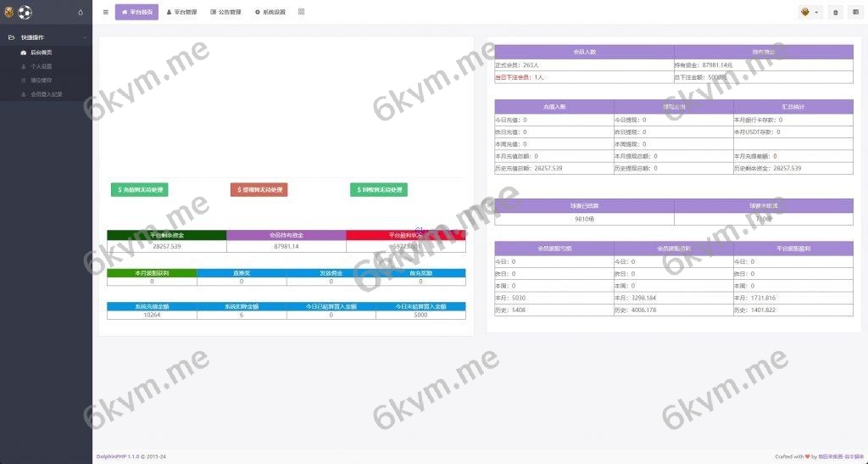This screenshot has width=868, height=464.
Task: Click the row '正式会员: 263人'
Action: 584,65
